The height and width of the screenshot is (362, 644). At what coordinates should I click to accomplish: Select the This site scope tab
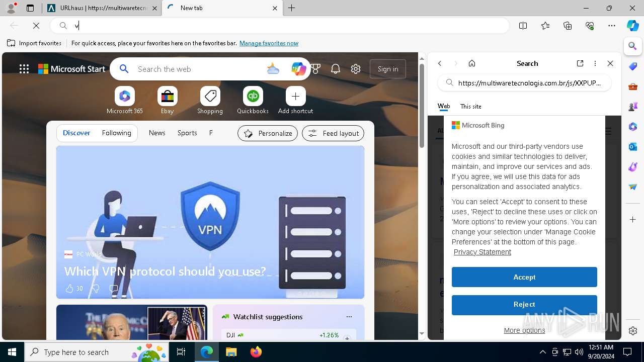(x=471, y=107)
